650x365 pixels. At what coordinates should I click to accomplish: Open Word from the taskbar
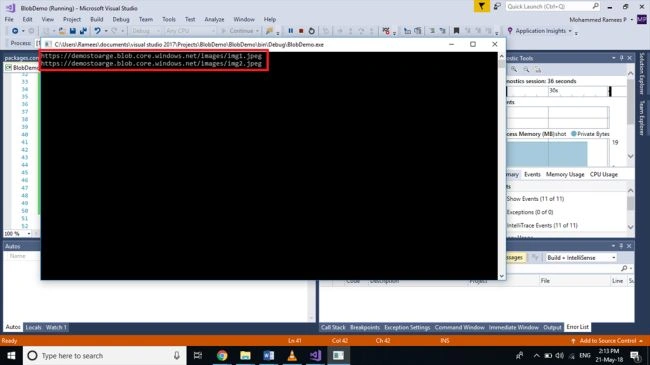[x=269, y=355]
